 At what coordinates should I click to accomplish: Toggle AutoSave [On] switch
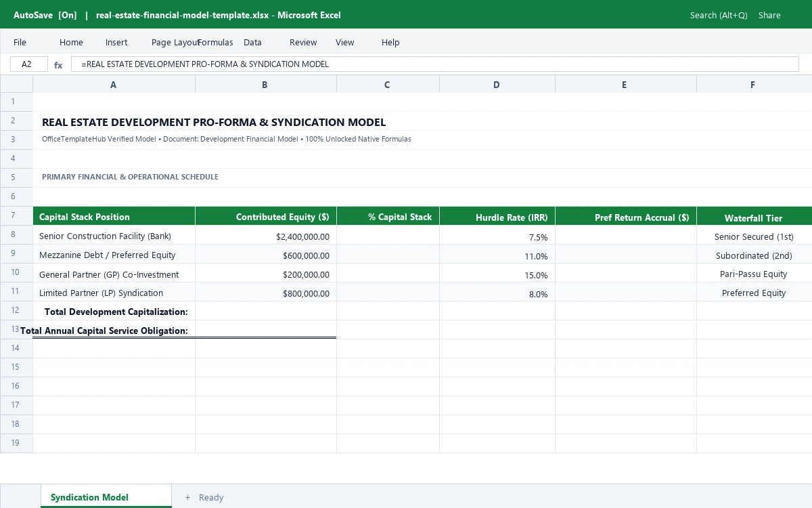tap(45, 15)
